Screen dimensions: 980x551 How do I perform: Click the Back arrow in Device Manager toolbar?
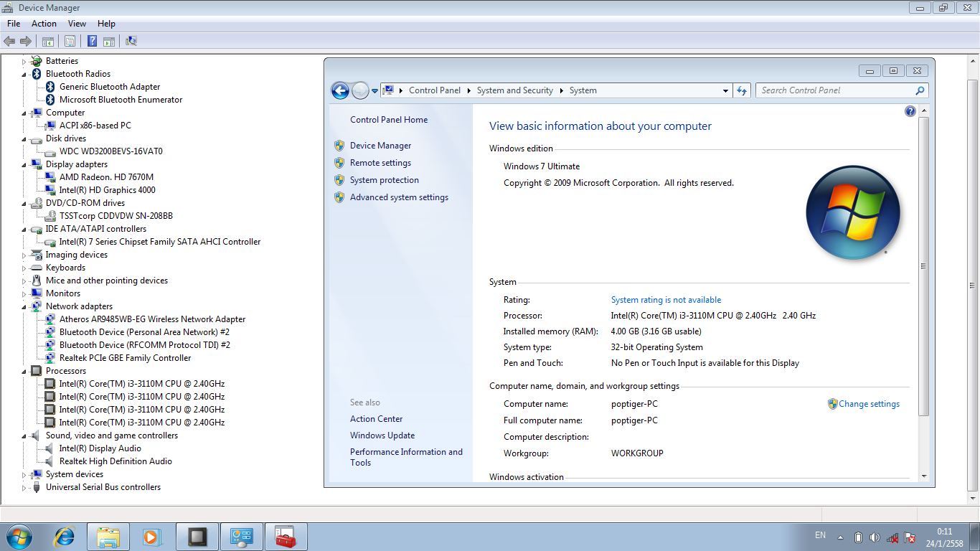pos(9,41)
